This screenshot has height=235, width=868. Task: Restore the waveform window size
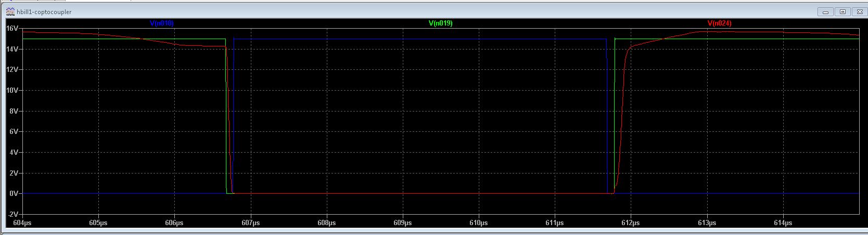[843, 11]
